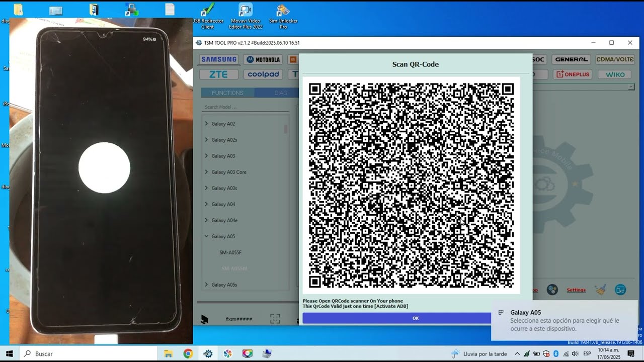Select the Wiko brand button

(x=615, y=74)
